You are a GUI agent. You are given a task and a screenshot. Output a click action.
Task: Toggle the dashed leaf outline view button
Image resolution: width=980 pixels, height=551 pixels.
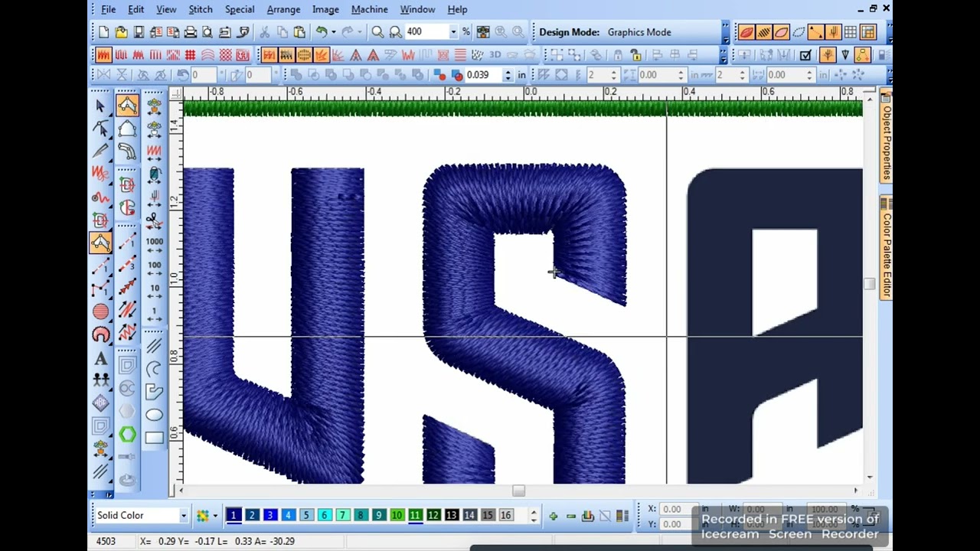coord(799,32)
